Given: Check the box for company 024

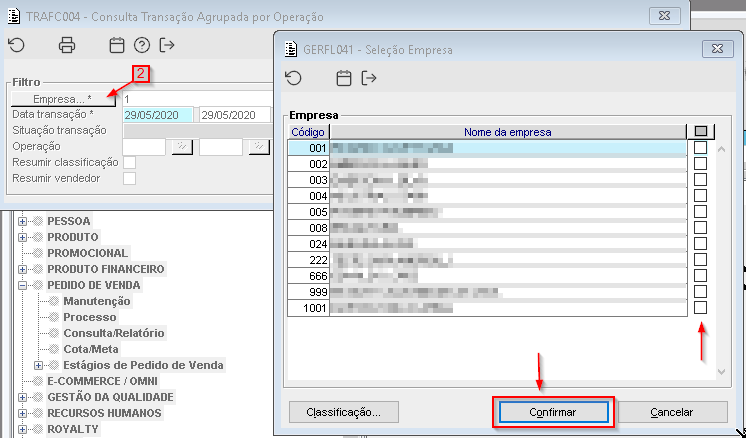Looking at the screenshot, I should [700, 244].
